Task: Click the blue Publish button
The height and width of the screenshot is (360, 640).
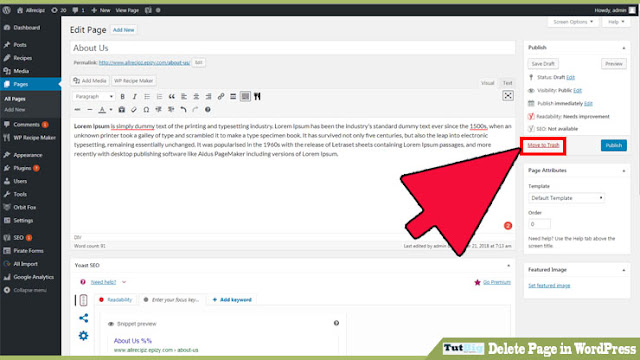Action: 613,145
